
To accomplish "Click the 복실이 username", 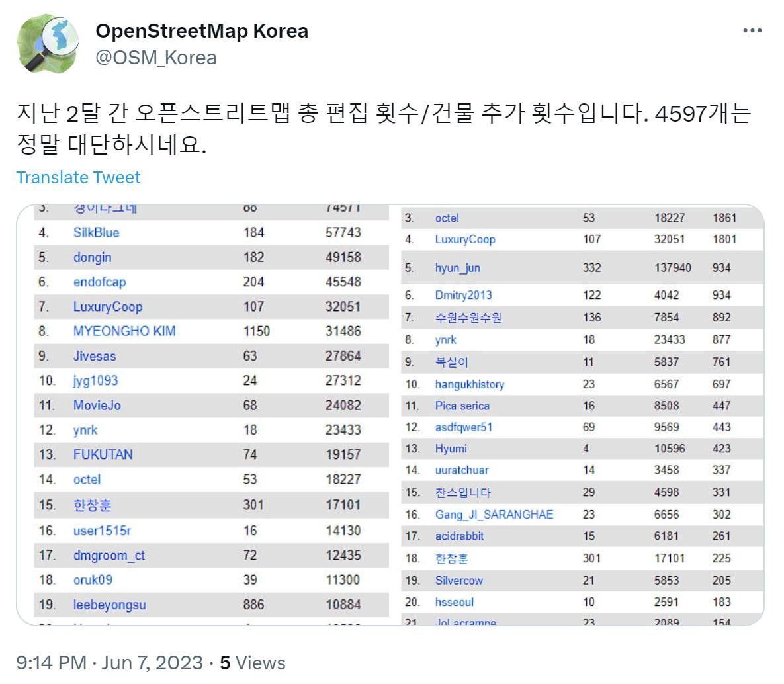I will (x=451, y=362).
